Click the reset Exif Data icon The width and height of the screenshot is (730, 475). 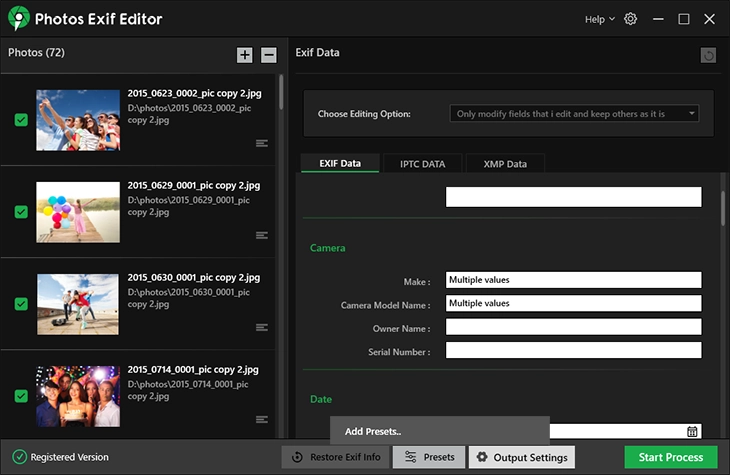[x=708, y=56]
